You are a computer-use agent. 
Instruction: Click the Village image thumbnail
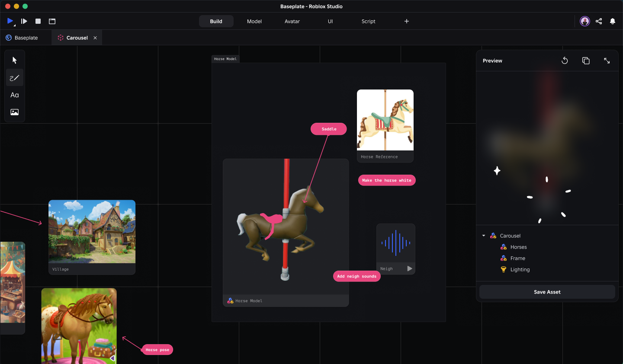coord(92,231)
